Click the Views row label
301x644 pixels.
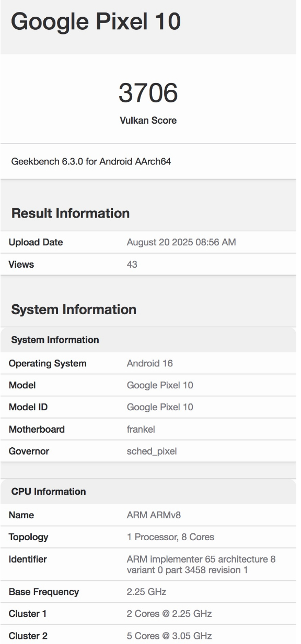tap(21, 265)
